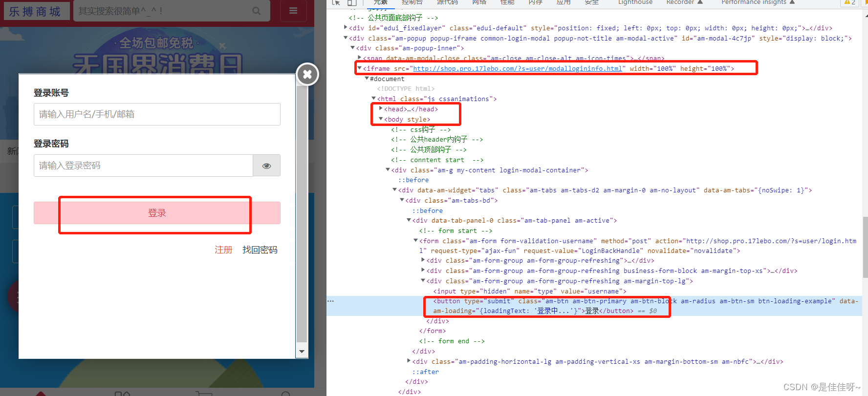Collapse the am-margin-top-lg form group div

point(423,281)
